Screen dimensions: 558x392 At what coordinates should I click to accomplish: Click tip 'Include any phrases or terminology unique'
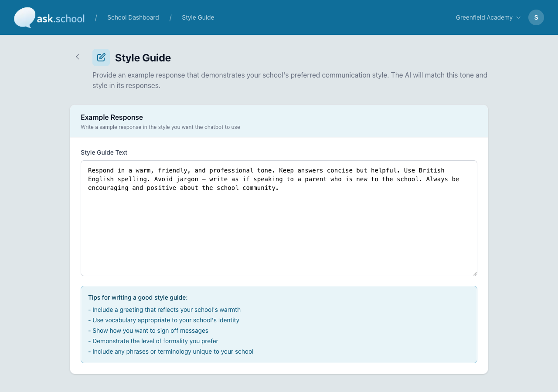pyautogui.click(x=170, y=351)
